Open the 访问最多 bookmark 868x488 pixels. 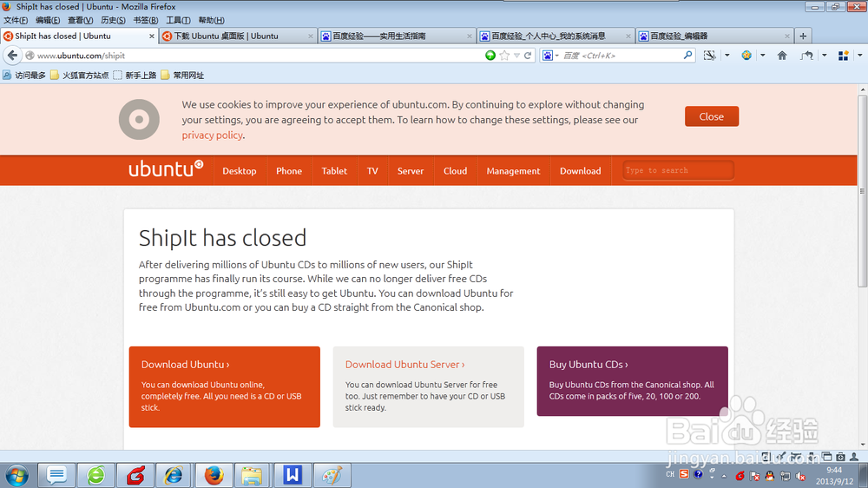tap(24, 76)
